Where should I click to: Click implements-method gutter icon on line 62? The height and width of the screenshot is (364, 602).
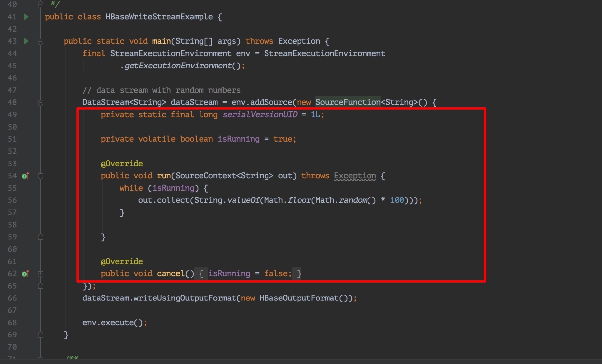(x=26, y=274)
